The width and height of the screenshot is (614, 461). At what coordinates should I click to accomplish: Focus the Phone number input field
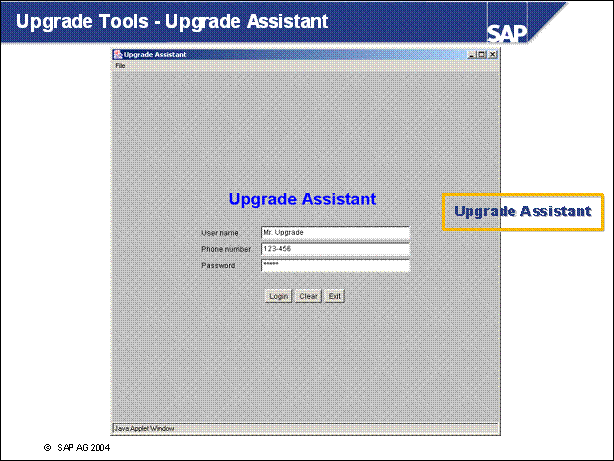pos(335,249)
